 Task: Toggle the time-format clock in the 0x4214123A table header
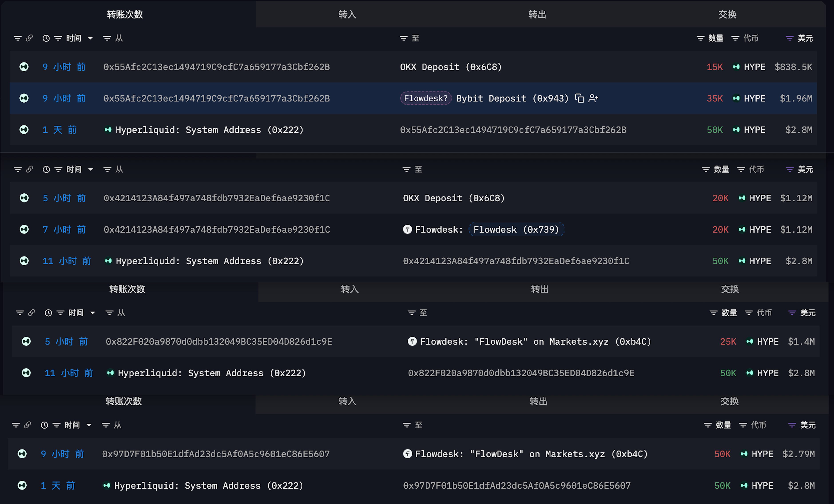coord(46,169)
